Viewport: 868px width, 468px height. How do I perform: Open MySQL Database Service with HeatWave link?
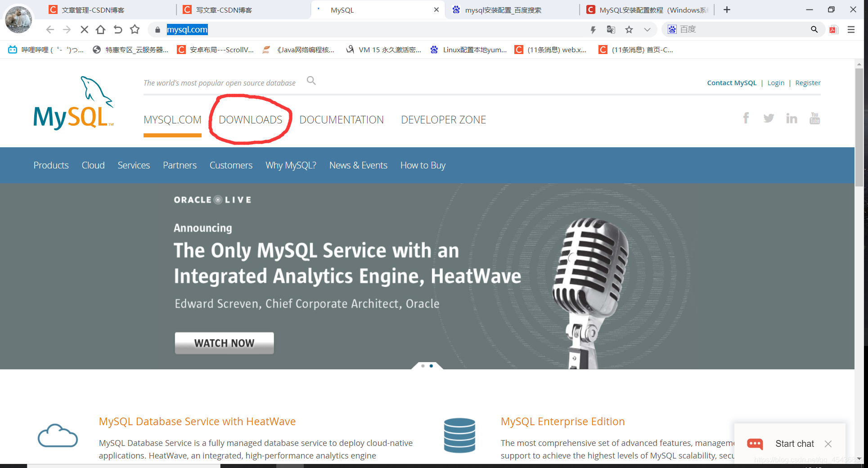click(197, 422)
